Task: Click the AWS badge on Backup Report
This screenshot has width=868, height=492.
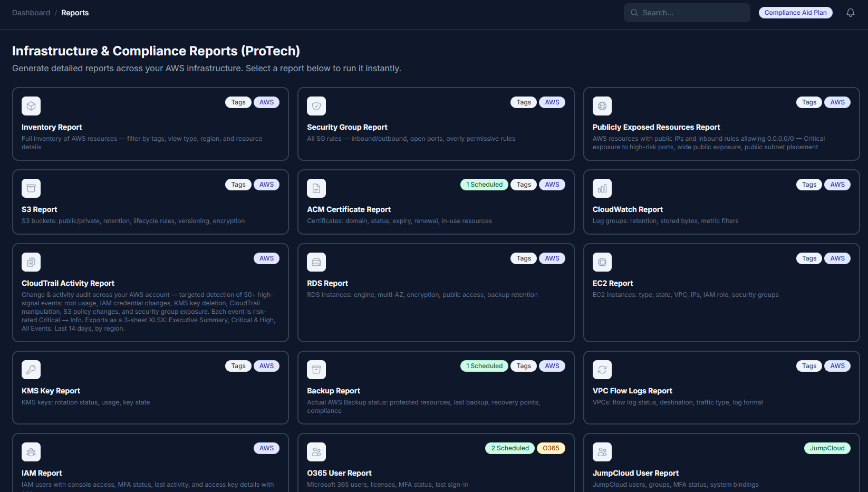Action: coord(552,366)
